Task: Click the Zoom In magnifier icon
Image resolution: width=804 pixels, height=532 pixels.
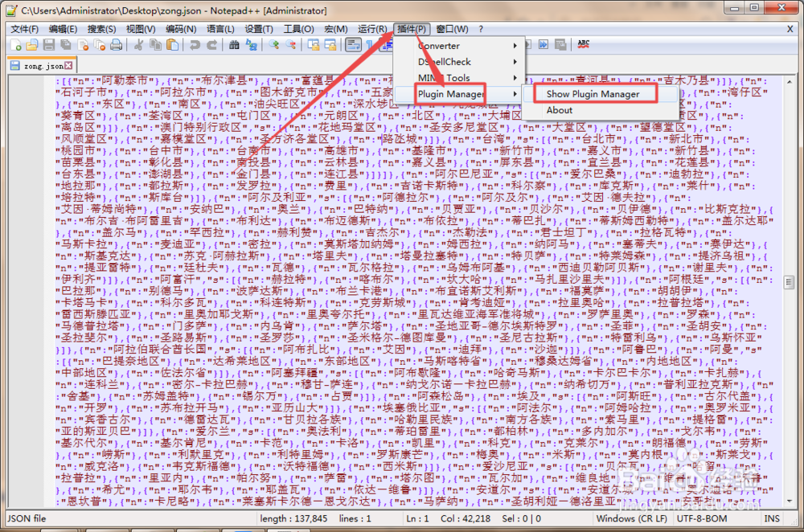Action: pos(273,45)
